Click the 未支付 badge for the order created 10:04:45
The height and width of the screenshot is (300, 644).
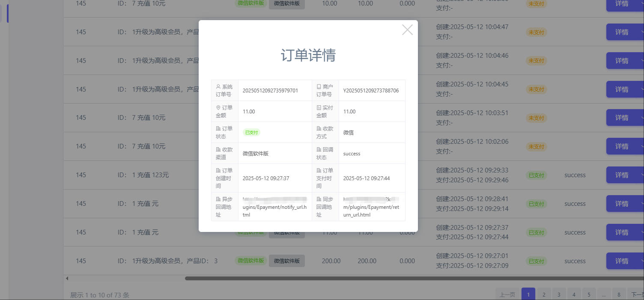537,89
